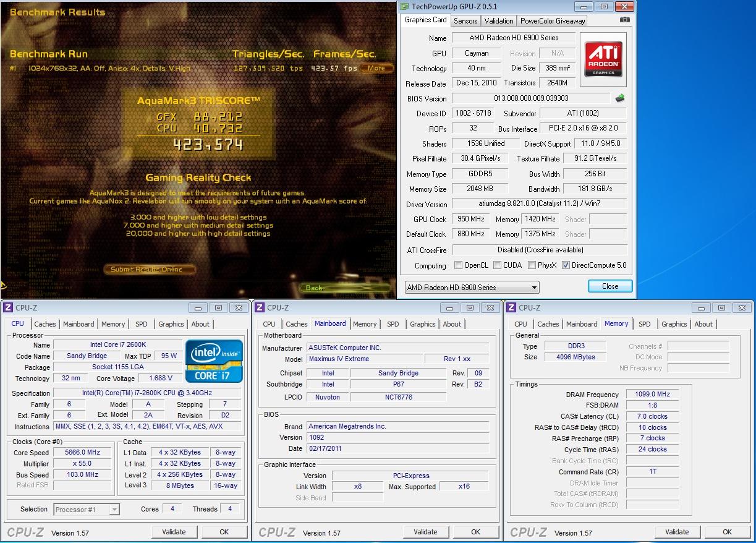The height and width of the screenshot is (543, 756).
Task: Click the Driver Version field in GPU-Z
Action: pos(540,204)
